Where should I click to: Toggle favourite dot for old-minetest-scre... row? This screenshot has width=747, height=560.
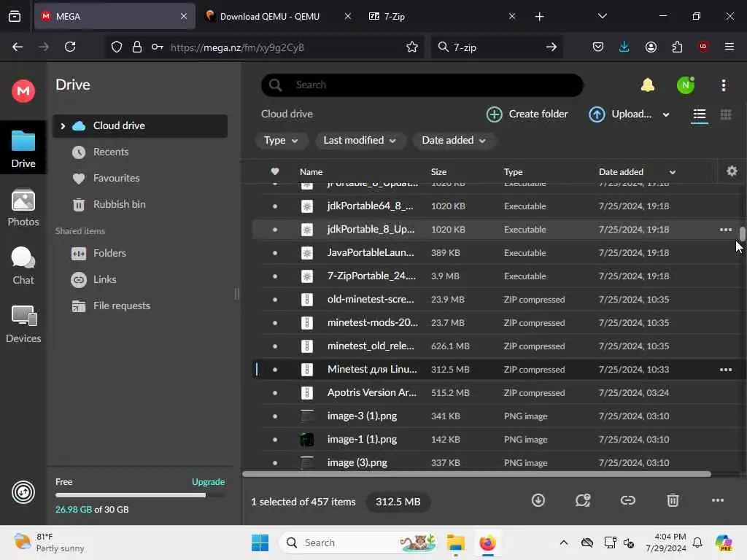[x=275, y=300]
